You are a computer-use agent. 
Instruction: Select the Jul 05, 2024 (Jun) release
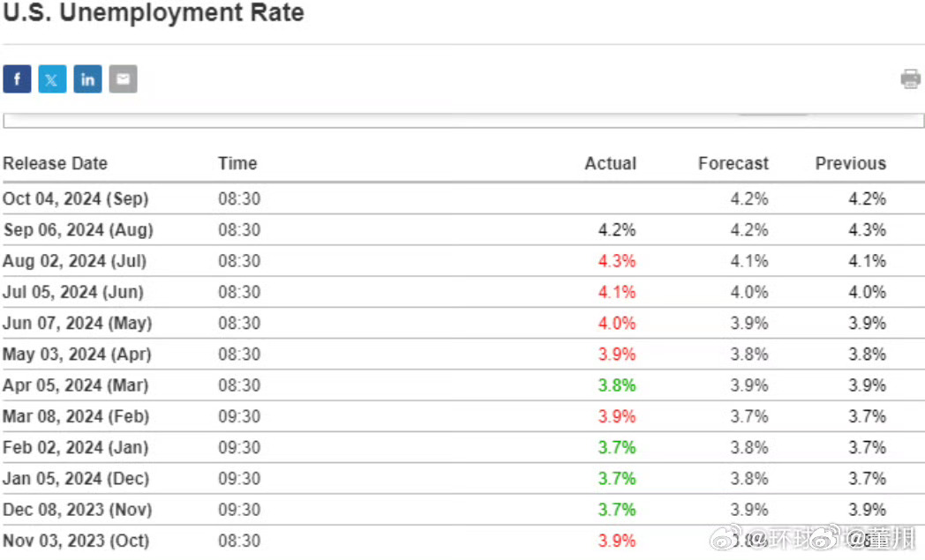73,292
